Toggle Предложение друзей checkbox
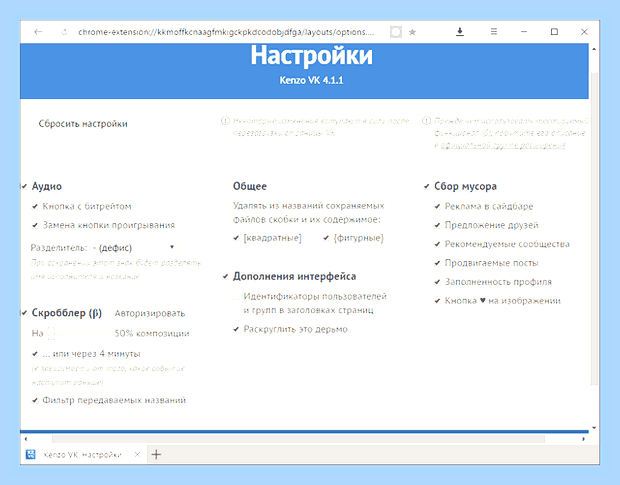Screen dimensions: 620x485 pos(437,225)
